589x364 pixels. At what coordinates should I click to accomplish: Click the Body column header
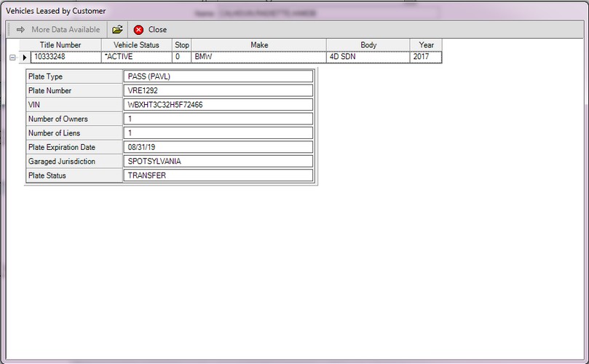pyautogui.click(x=368, y=44)
